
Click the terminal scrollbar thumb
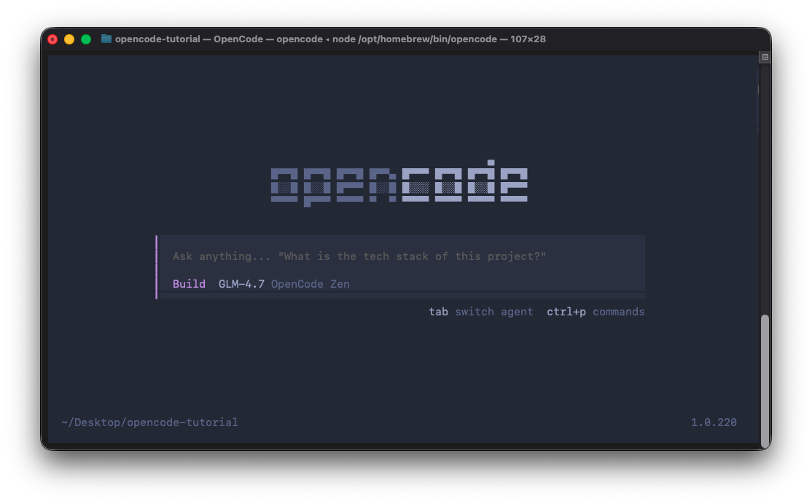coord(765,379)
